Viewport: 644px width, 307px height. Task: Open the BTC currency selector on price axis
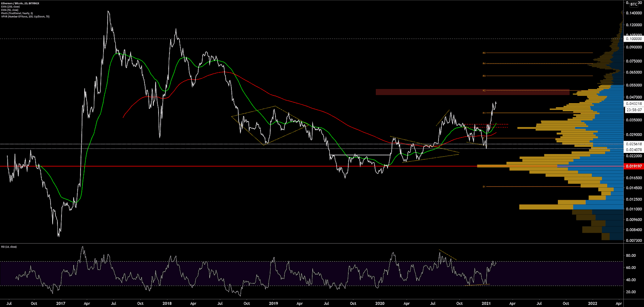633,4
